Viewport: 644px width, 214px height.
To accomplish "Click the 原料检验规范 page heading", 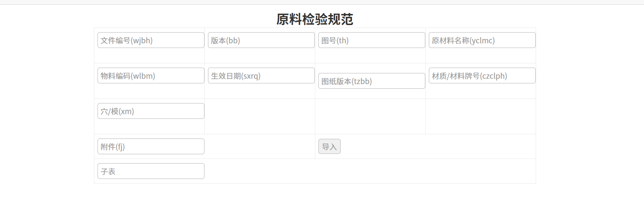I will (314, 19).
